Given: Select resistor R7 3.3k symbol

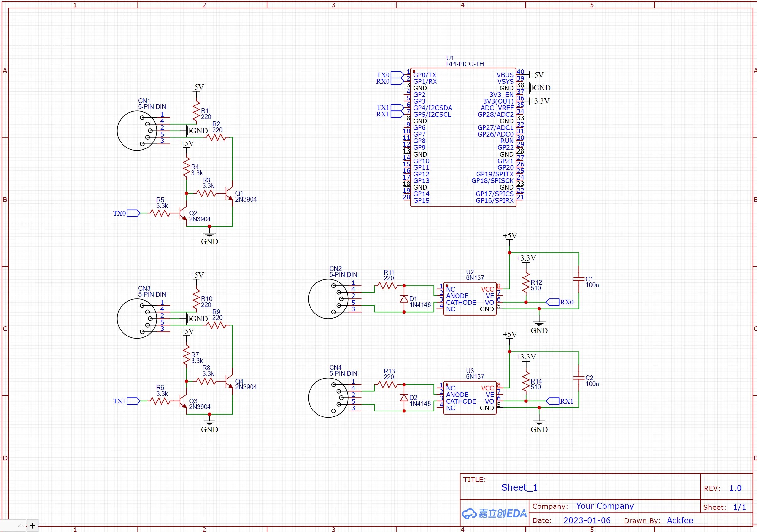Looking at the screenshot, I should [x=186, y=355].
